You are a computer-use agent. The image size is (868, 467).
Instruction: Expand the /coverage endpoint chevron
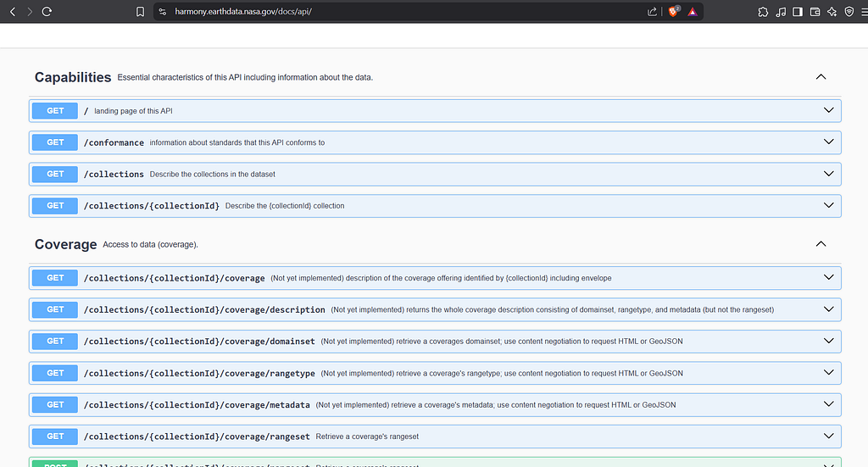point(829,277)
